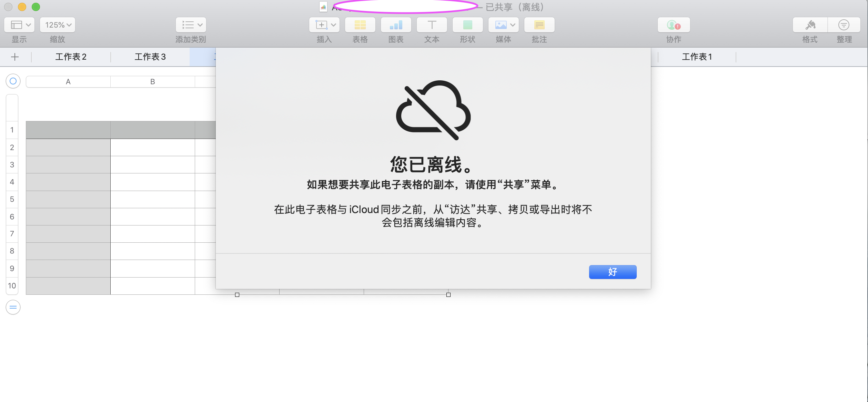Expand the 125% zoom dropdown

(58, 25)
